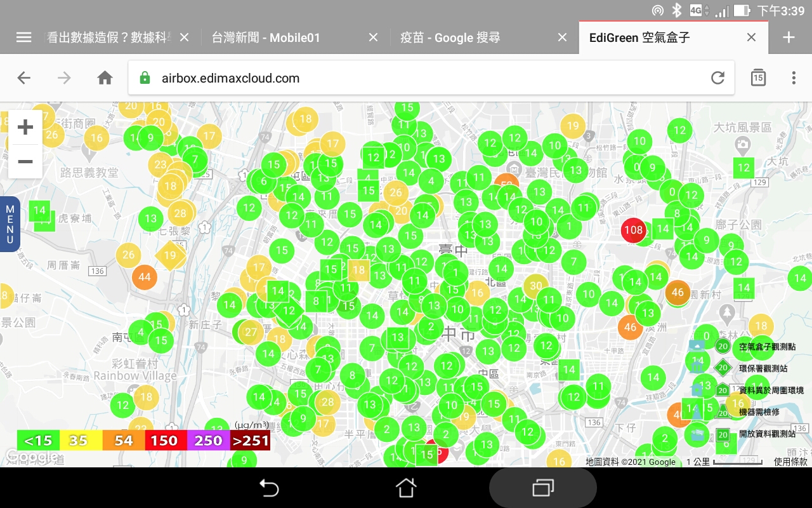The height and width of the screenshot is (508, 812).
Task: Tap the Android home navigation button
Action: pos(406,488)
